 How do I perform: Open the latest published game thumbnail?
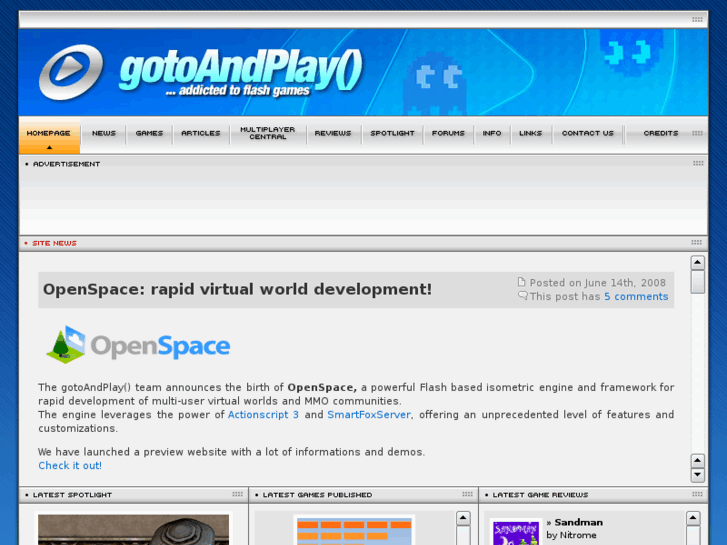coord(354,531)
